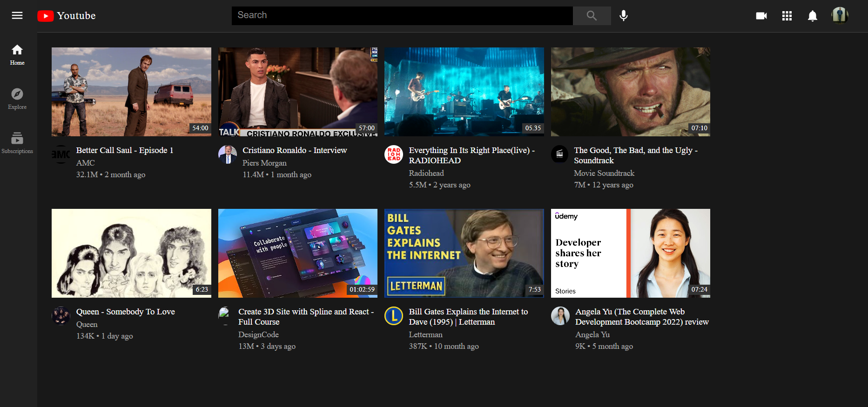The width and height of the screenshot is (868, 407).
Task: Click '11.4M • 1 month ago' text
Action: point(277,174)
